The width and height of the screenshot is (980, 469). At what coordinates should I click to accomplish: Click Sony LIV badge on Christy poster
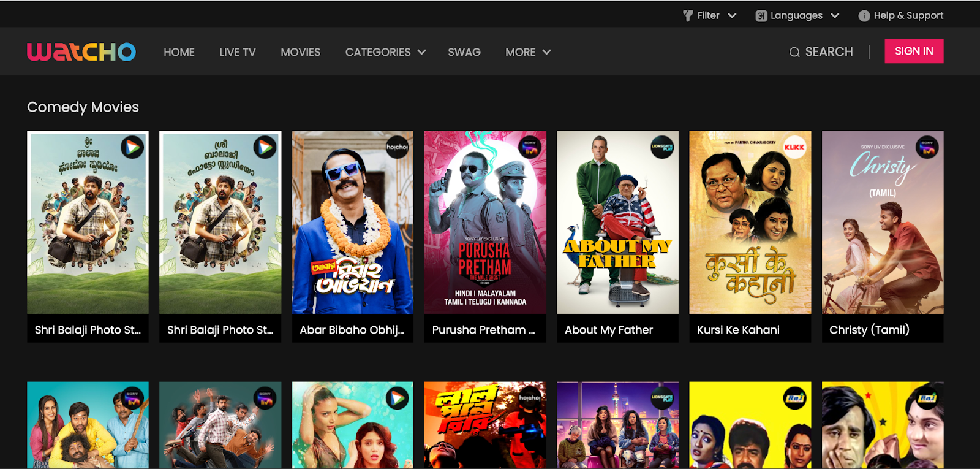pos(927,147)
